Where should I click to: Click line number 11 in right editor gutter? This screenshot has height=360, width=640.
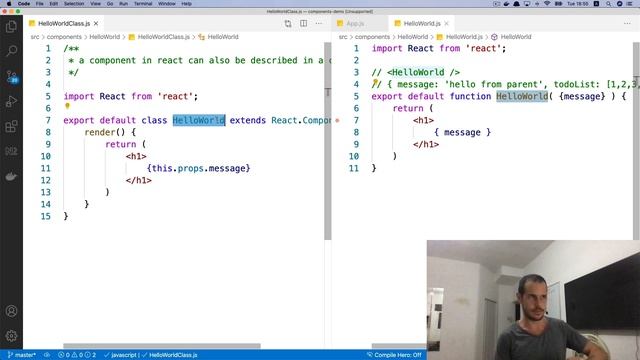354,168
